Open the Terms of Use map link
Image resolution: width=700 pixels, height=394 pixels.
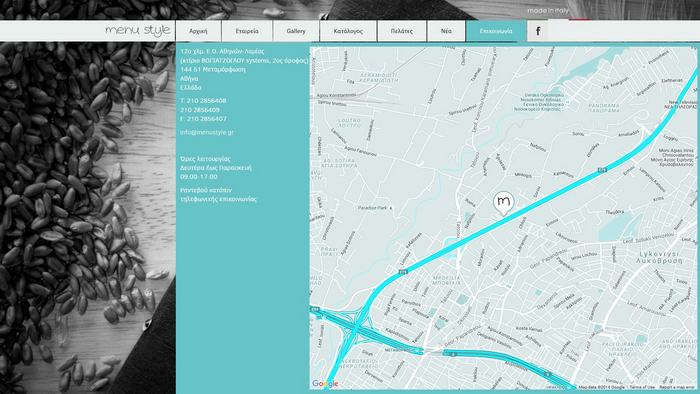point(642,387)
